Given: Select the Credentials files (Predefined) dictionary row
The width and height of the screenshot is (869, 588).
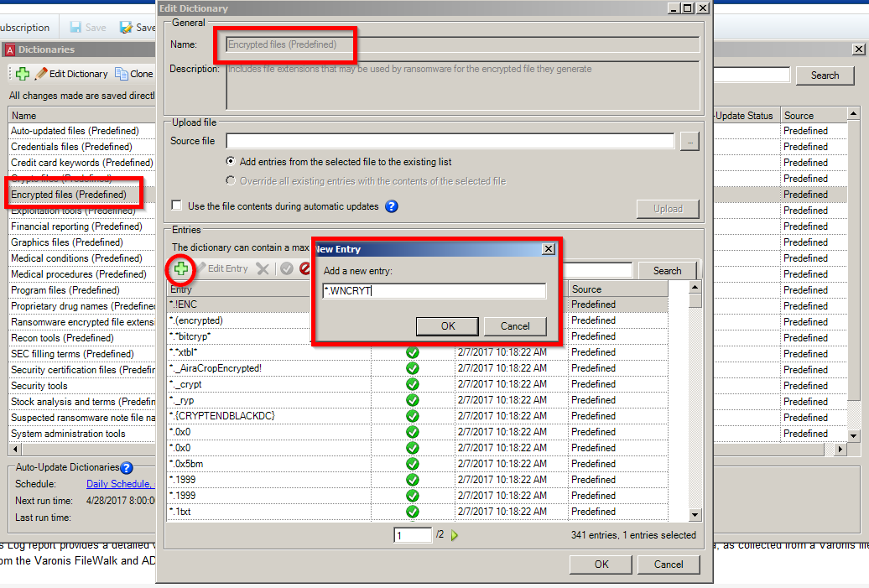Looking at the screenshot, I should (70, 147).
